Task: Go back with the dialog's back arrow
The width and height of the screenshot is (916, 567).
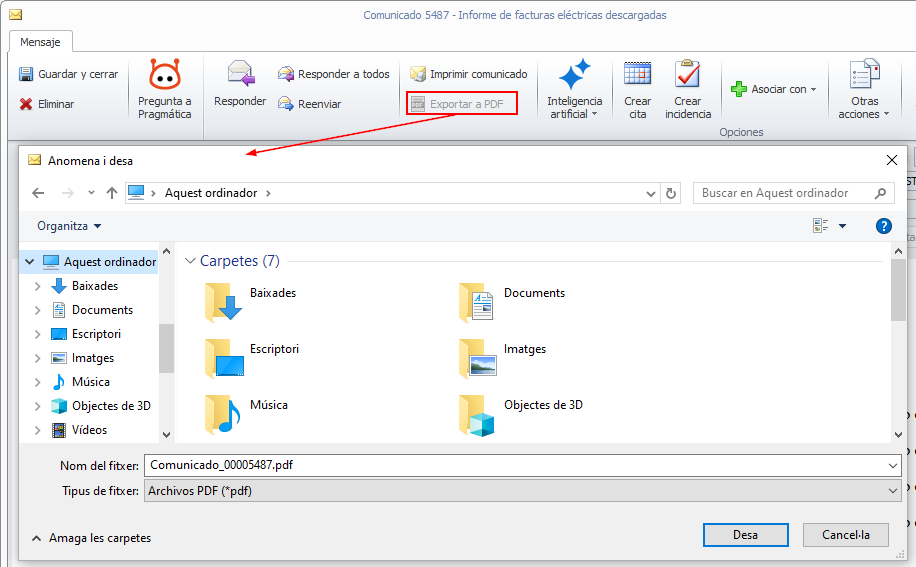Action: 38,193
